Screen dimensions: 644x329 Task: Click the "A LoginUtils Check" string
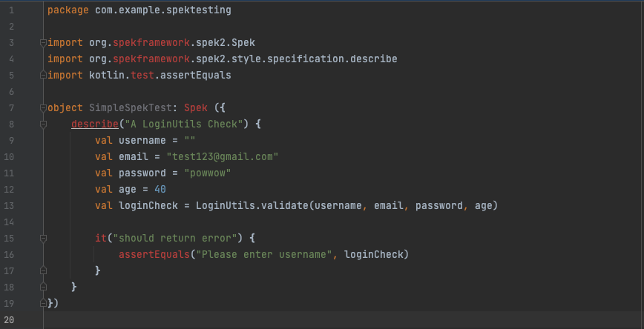[184, 124]
